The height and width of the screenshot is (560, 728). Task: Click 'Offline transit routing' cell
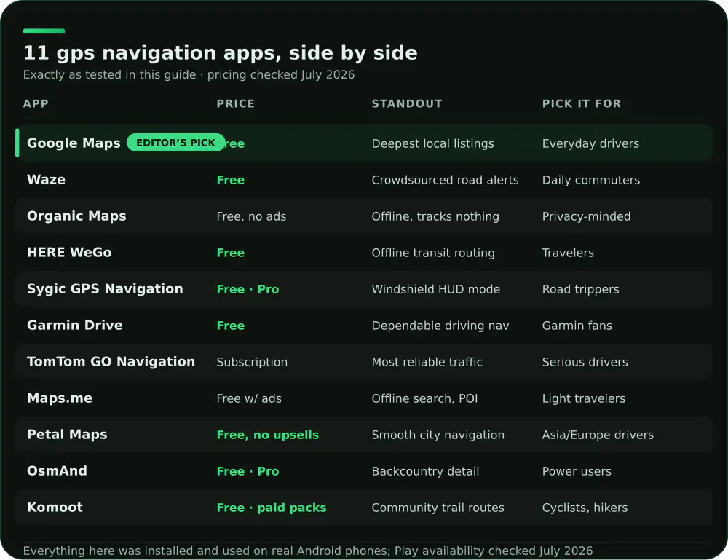[x=433, y=253]
